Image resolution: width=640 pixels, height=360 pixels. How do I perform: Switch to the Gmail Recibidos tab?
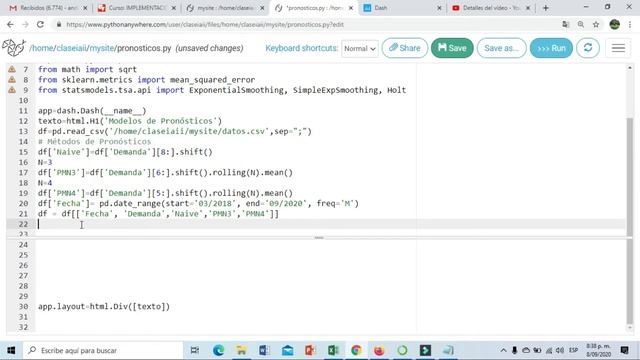[48, 8]
